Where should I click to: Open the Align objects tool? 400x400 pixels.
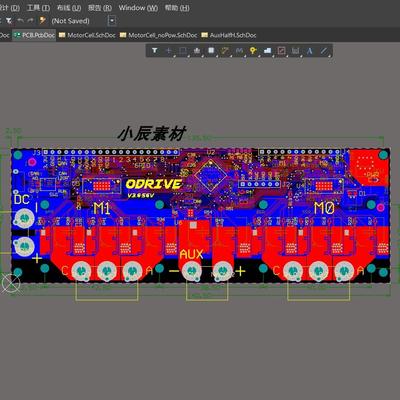tap(197, 51)
